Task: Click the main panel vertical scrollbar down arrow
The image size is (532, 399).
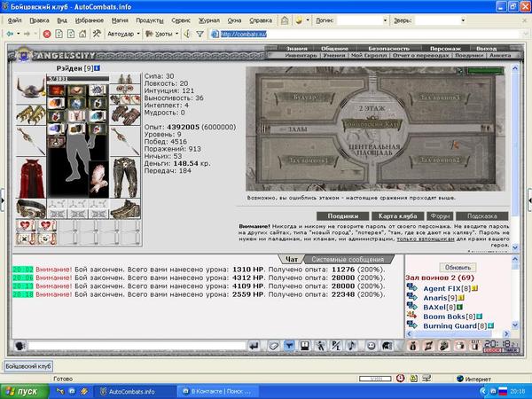Action: pyautogui.click(x=515, y=247)
